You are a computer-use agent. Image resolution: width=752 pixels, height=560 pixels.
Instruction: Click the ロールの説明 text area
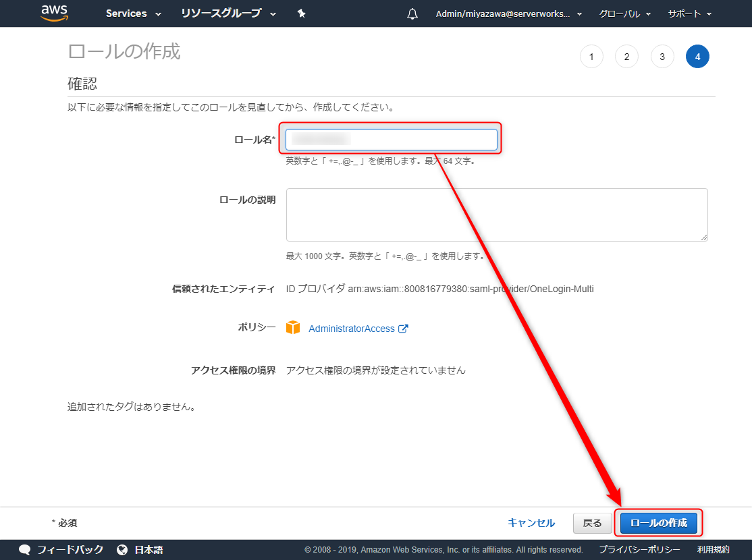coord(497,215)
